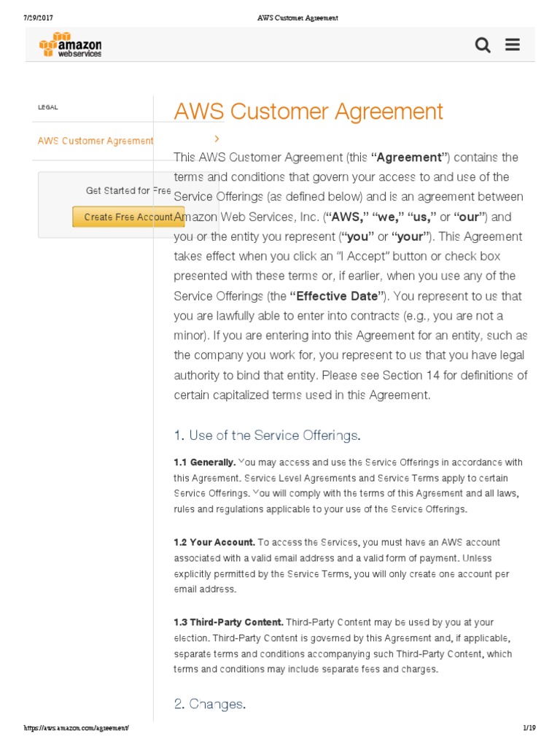This screenshot has width=560, height=747.
Task: Open the hamburger navigation menu
Action: tap(513, 45)
